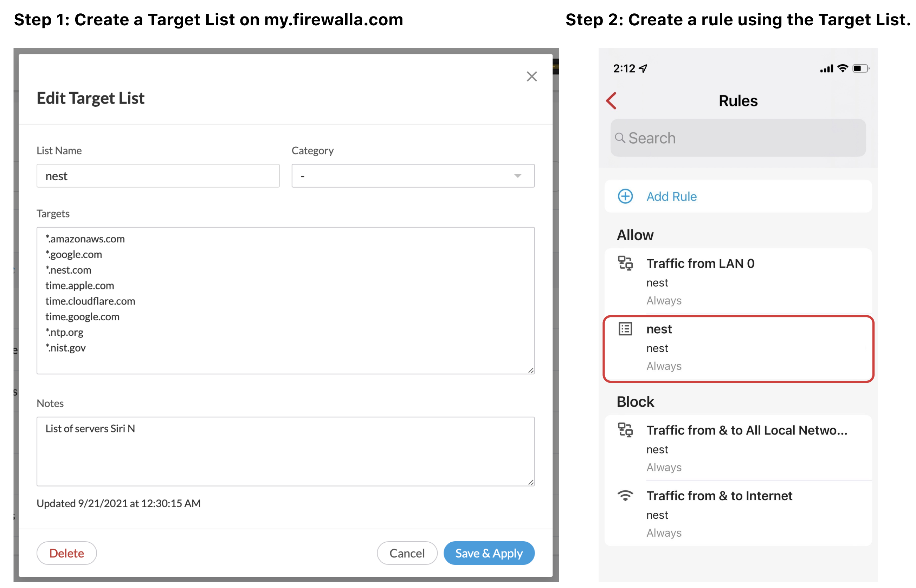Click the List Name field containing nest

pos(158,176)
